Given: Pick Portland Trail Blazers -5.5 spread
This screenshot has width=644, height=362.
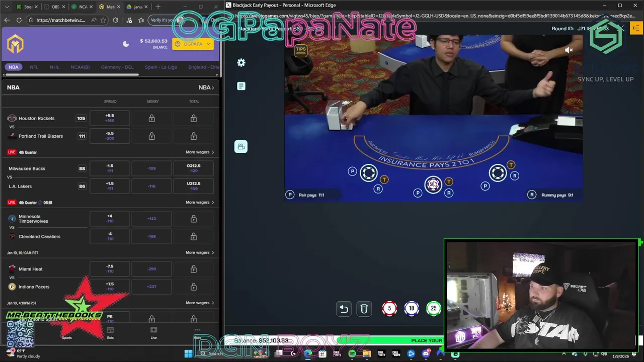Looking at the screenshot, I should pos(110,136).
